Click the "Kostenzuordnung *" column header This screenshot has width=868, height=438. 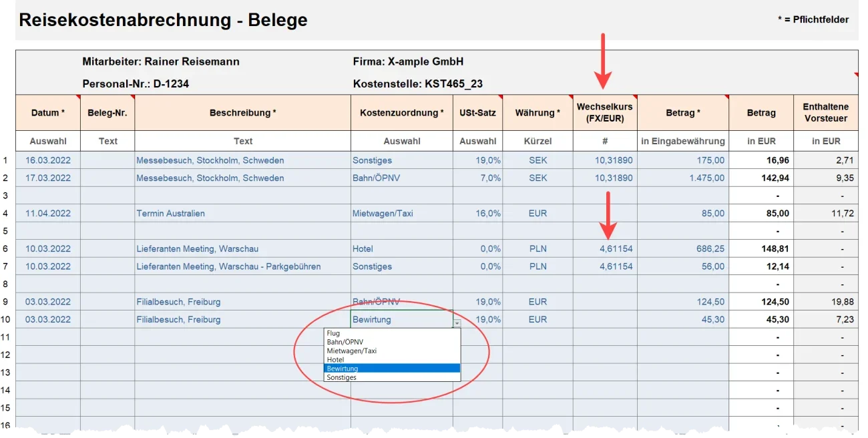tap(401, 113)
